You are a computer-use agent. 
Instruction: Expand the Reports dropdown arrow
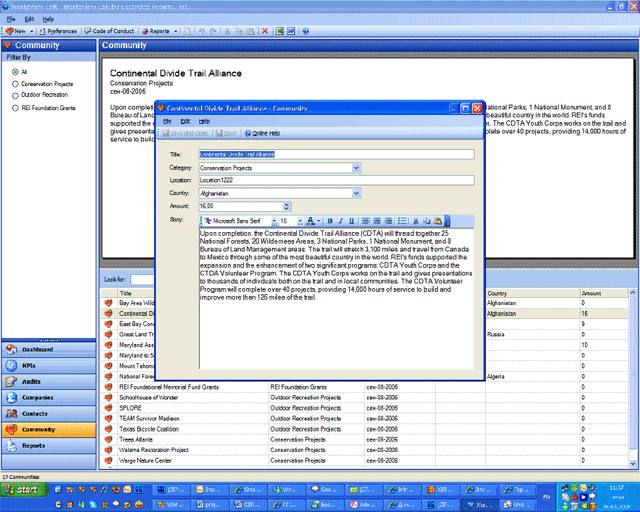coord(176,31)
